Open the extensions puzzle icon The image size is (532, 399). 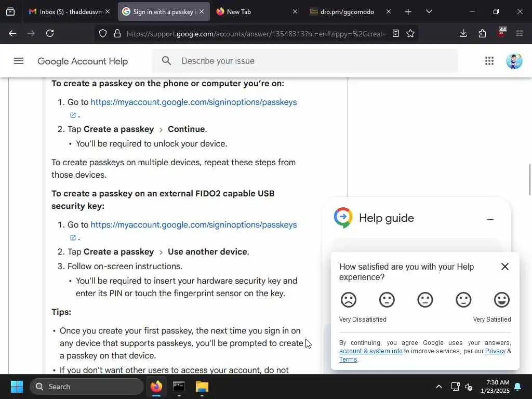tap(482, 33)
